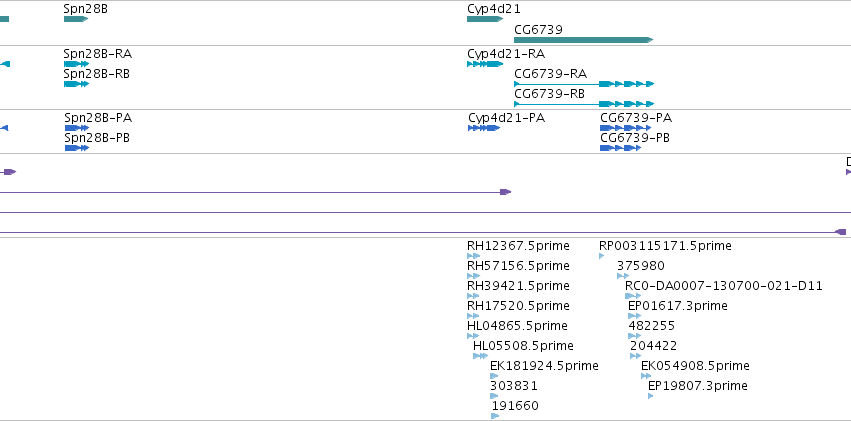Open the 375980 feature glyph
This screenshot has width=851, height=421.
623,276
